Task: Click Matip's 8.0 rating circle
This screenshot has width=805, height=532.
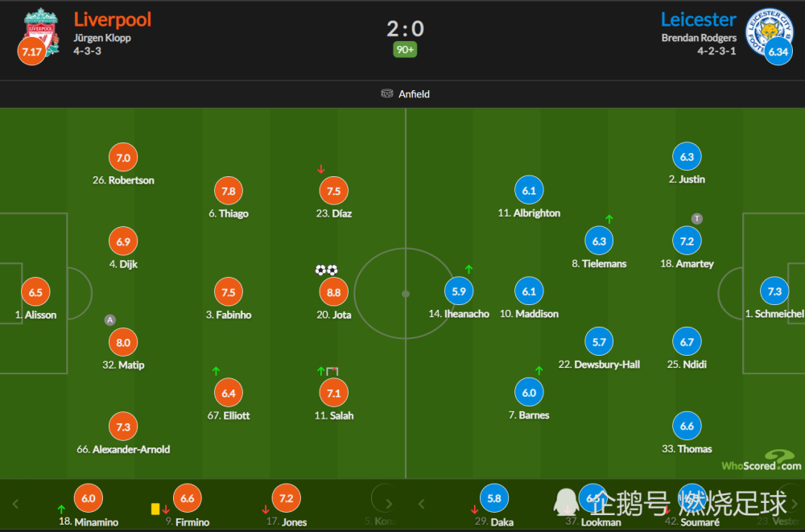Action: tap(123, 343)
